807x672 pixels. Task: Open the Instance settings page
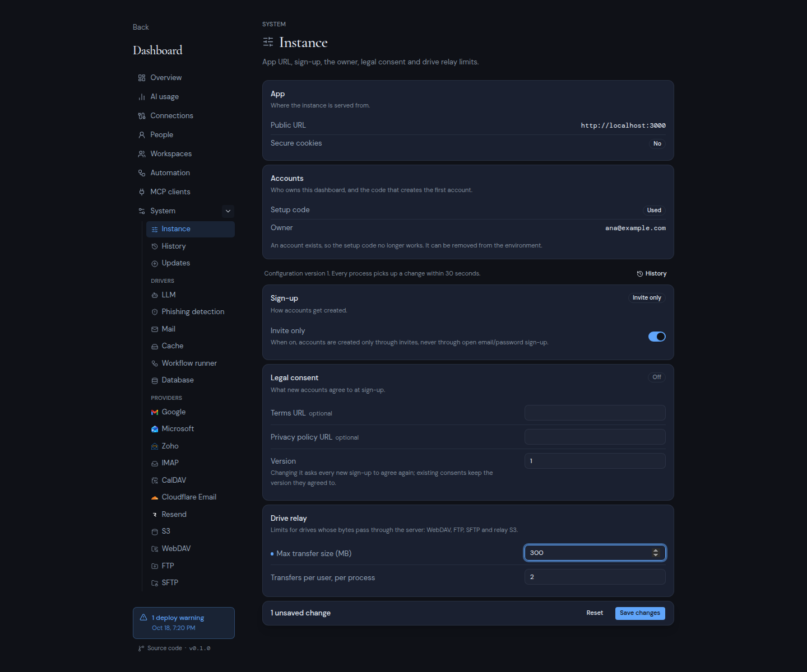point(191,229)
